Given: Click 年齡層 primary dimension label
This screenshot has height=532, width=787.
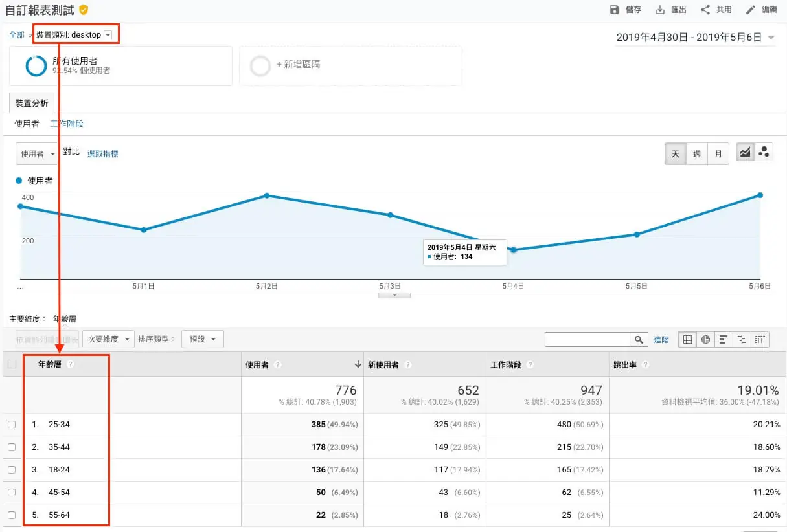Looking at the screenshot, I should tap(65, 319).
